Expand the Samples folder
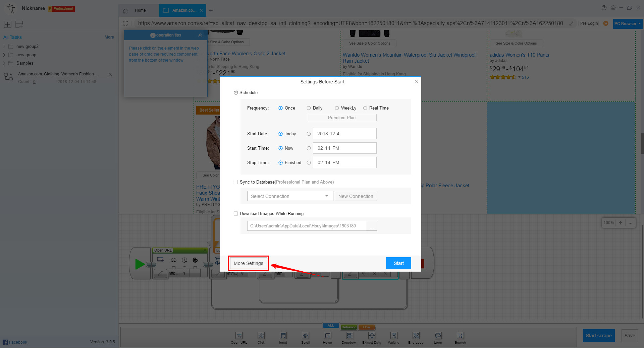 click(x=4, y=63)
